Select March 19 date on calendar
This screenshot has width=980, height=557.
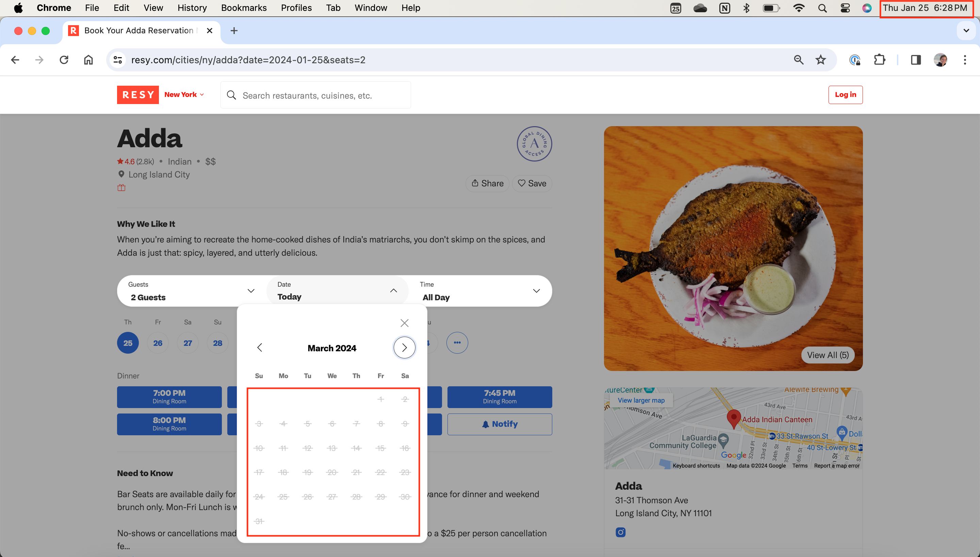pyautogui.click(x=308, y=472)
